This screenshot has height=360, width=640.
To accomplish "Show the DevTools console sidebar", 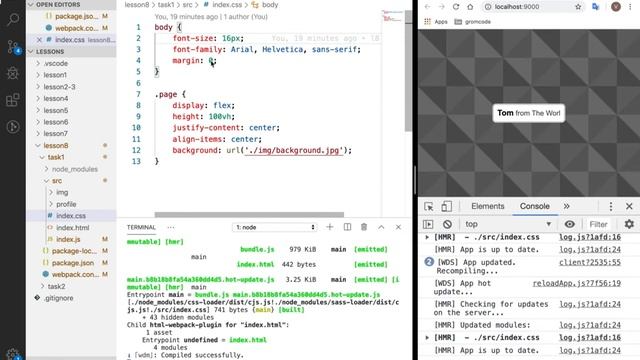I will coord(428,224).
